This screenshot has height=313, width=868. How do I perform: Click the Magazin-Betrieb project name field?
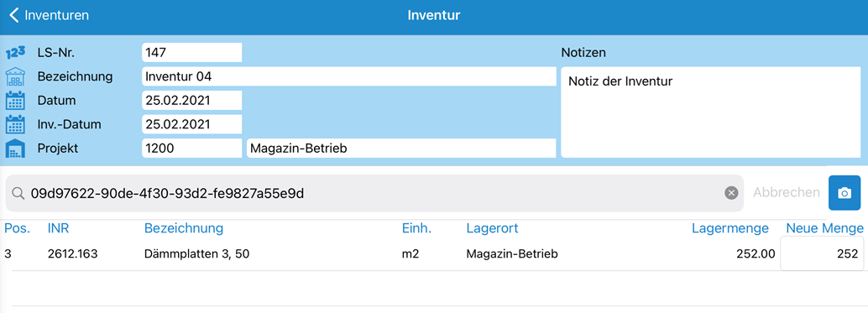(401, 149)
